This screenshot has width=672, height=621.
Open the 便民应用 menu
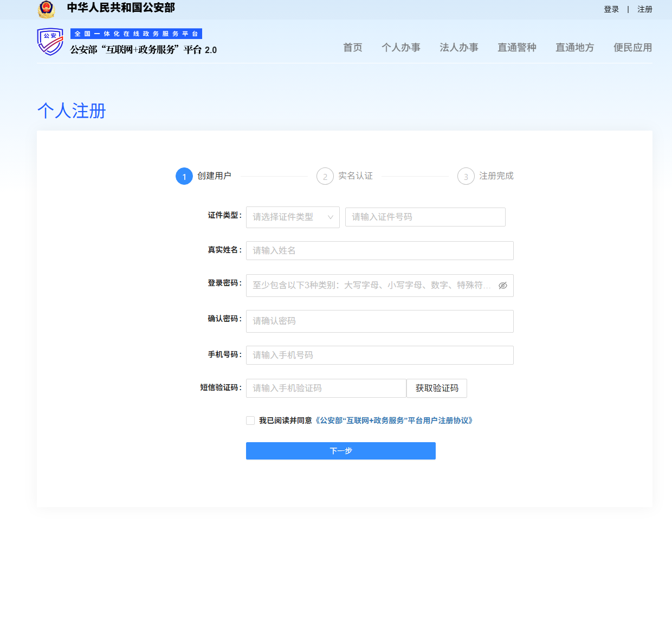pos(632,48)
